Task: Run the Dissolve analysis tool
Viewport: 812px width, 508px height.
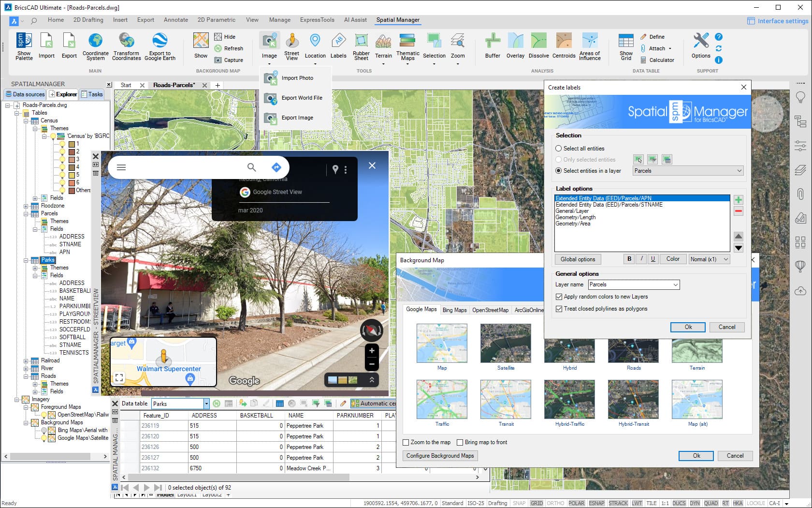Action: pos(538,46)
